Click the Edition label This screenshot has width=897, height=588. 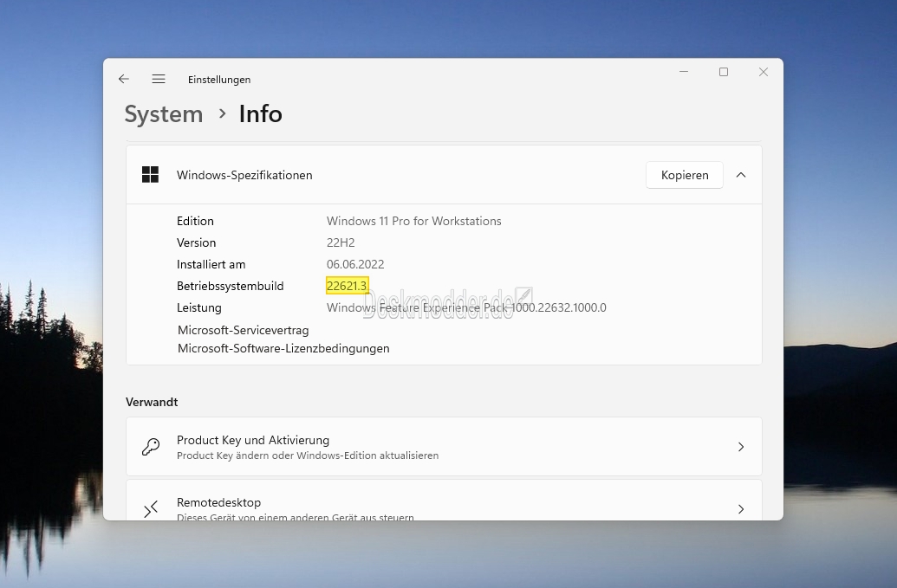pos(195,221)
